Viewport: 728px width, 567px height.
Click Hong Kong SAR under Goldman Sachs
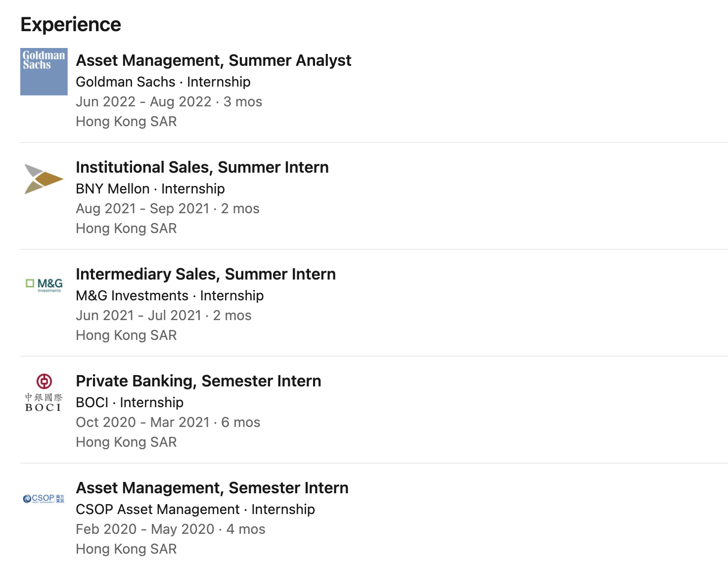pos(126,121)
